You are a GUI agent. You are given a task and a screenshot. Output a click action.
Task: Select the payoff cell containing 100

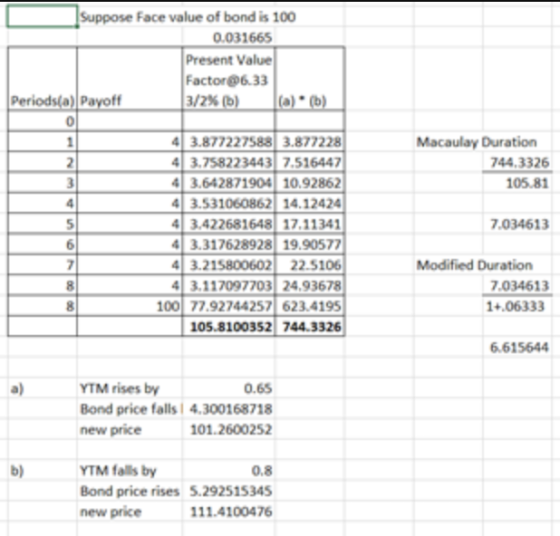tap(130, 306)
